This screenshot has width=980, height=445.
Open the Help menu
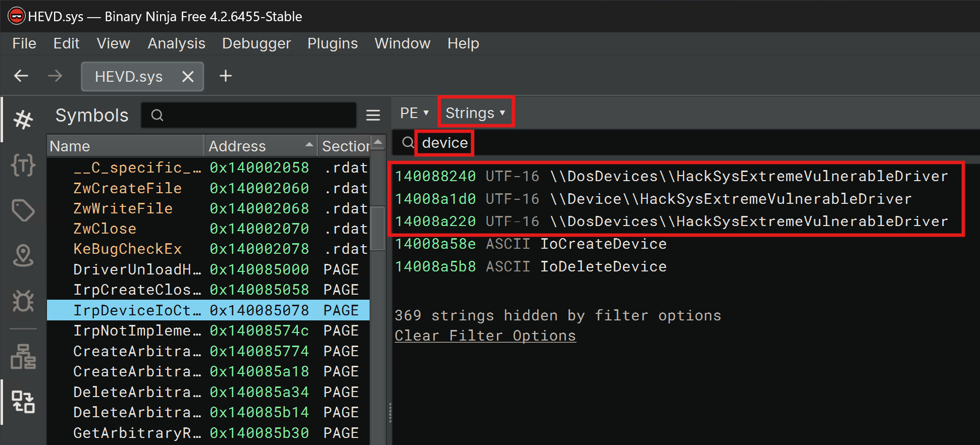click(x=463, y=43)
